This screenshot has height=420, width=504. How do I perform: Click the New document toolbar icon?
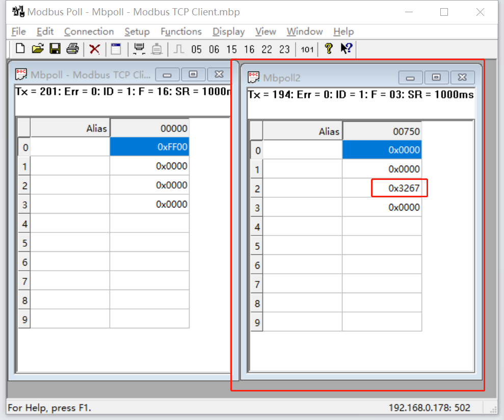20,49
